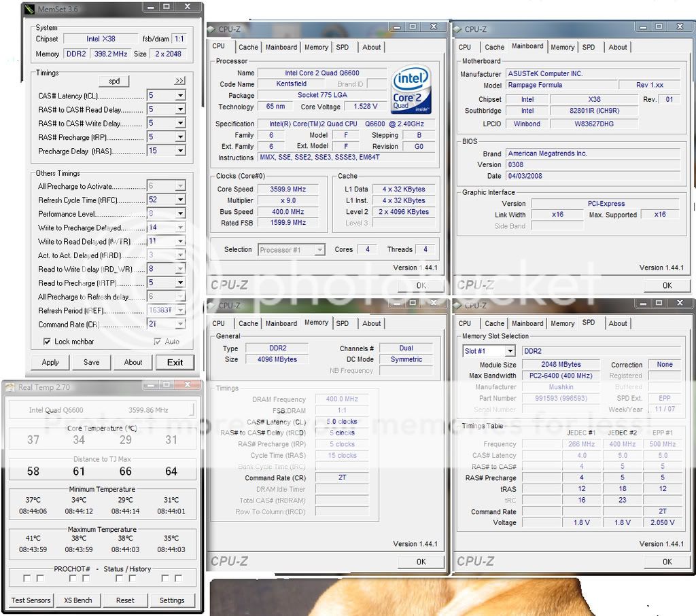Click Exit in MemSet
The image size is (696, 616).
[x=175, y=362]
